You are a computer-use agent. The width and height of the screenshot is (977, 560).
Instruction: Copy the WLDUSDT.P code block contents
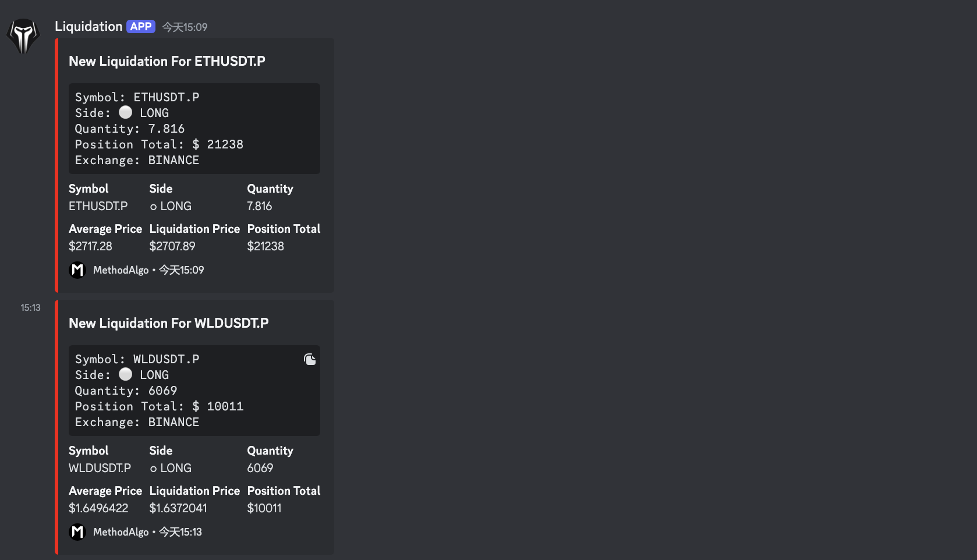click(310, 359)
